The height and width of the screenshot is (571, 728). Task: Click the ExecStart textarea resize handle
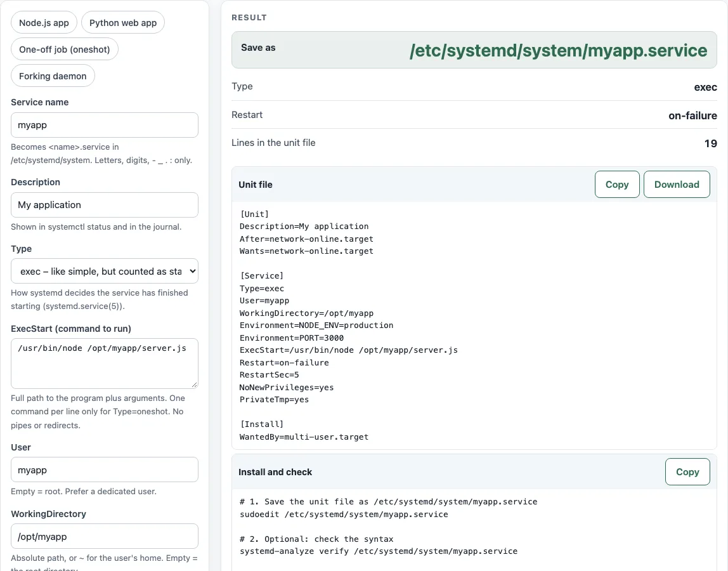[194, 384]
